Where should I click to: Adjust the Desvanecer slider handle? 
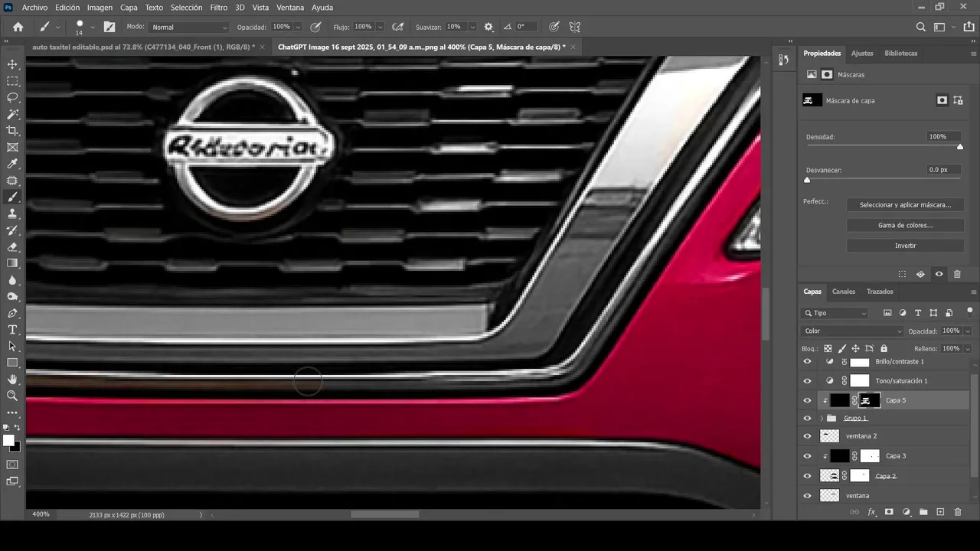(x=807, y=180)
